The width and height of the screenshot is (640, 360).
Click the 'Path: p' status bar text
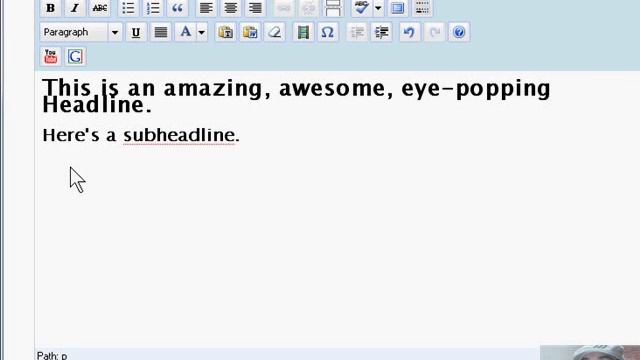(52, 356)
